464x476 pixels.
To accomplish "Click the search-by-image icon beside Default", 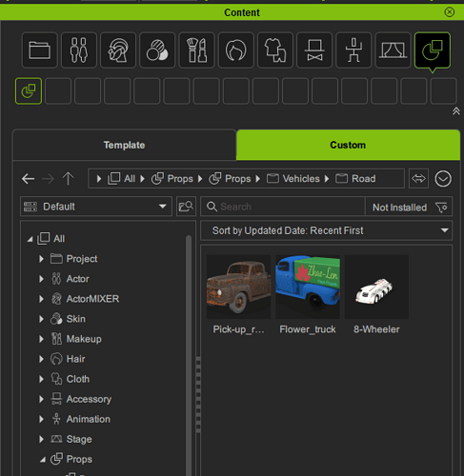I will coord(186,207).
